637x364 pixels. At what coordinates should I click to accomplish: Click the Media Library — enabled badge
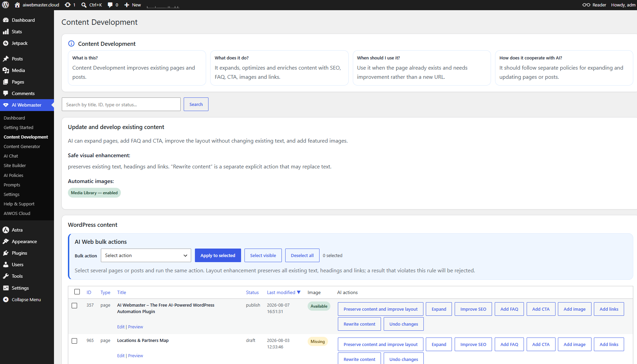pyautogui.click(x=94, y=193)
